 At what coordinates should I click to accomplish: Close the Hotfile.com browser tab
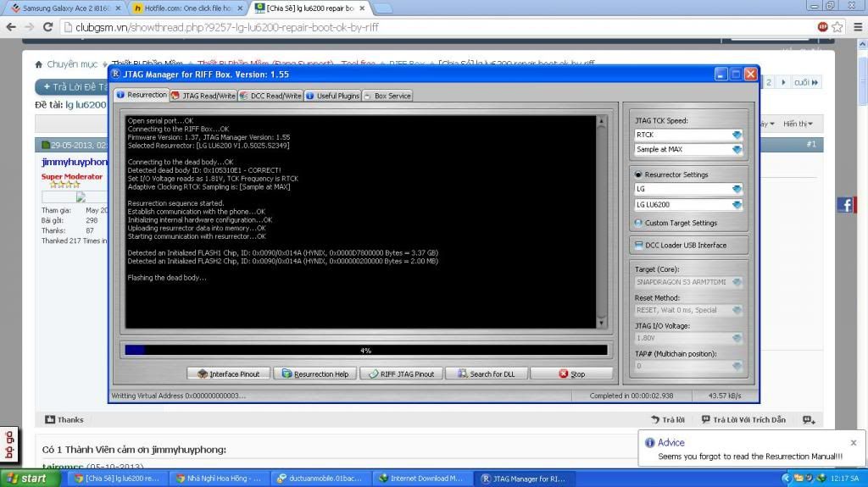point(240,8)
